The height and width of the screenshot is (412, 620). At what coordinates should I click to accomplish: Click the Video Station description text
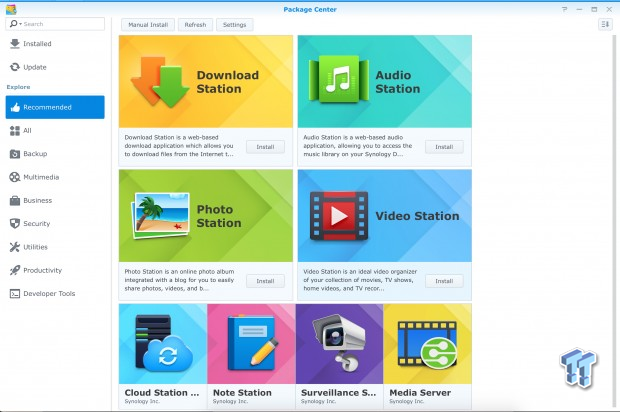pos(360,280)
